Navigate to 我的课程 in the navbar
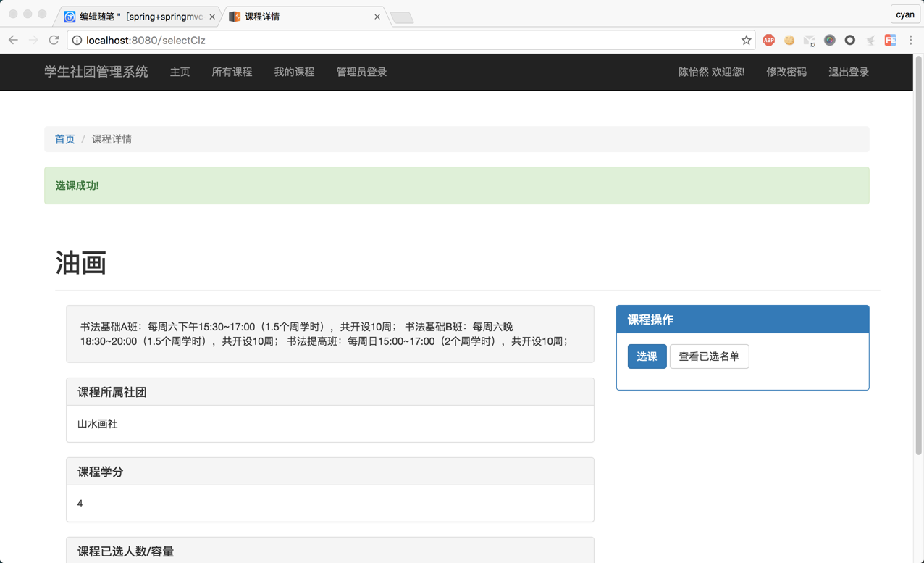 click(294, 72)
